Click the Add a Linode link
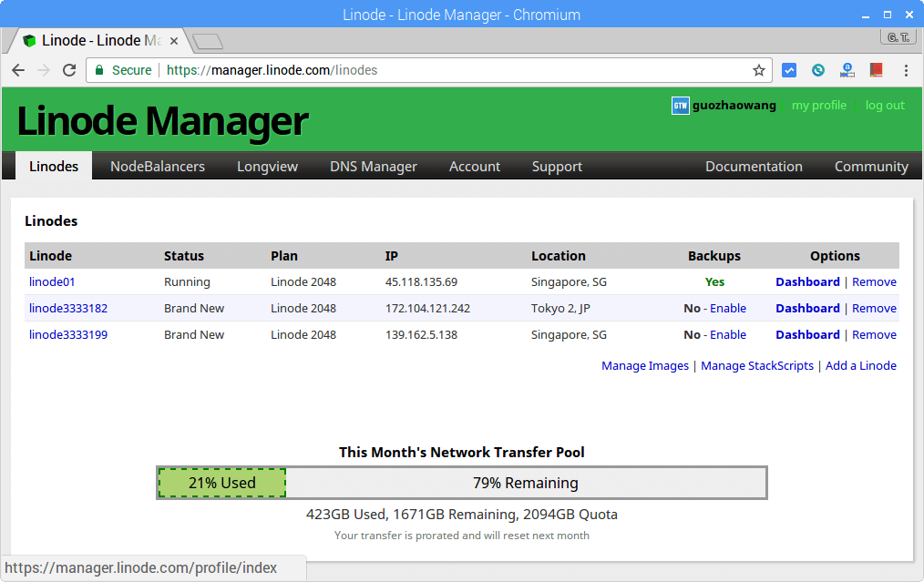Screen dimensions: 924x582 pyautogui.click(x=860, y=365)
